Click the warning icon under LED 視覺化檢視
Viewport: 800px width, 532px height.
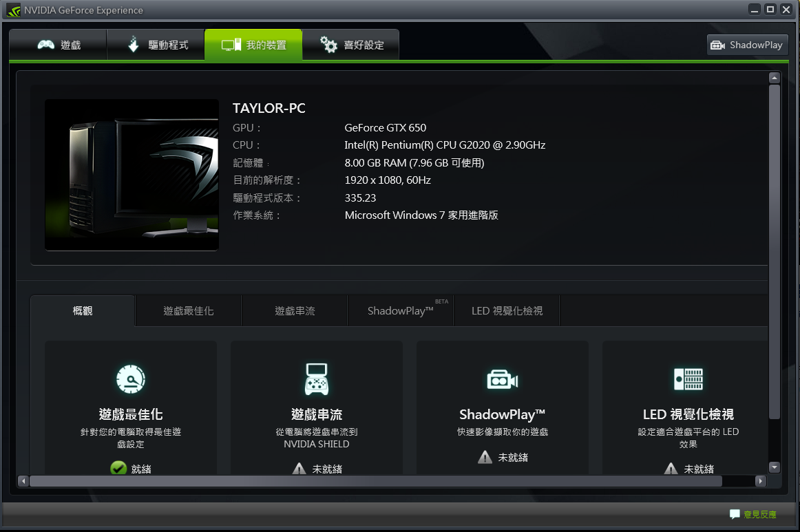pyautogui.click(x=671, y=468)
